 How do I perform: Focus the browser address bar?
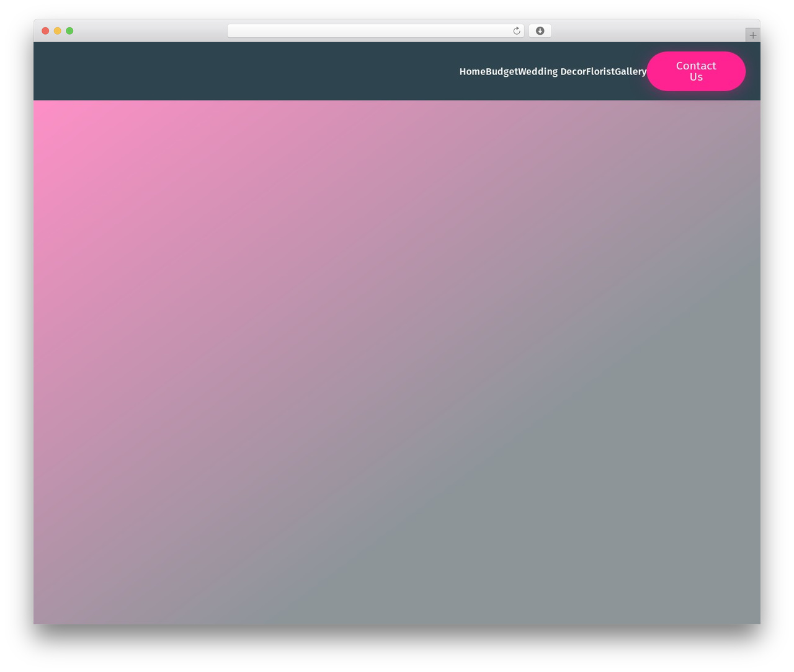pyautogui.click(x=375, y=31)
